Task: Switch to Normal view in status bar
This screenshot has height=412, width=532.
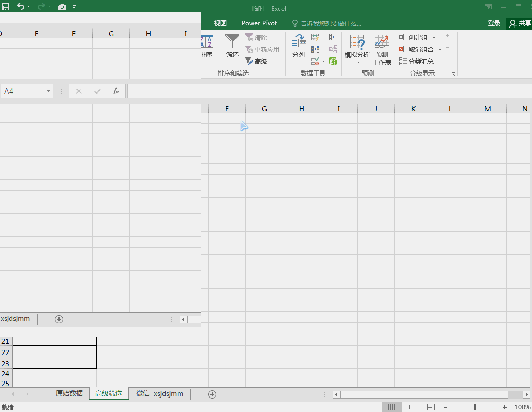Action: pos(391,407)
